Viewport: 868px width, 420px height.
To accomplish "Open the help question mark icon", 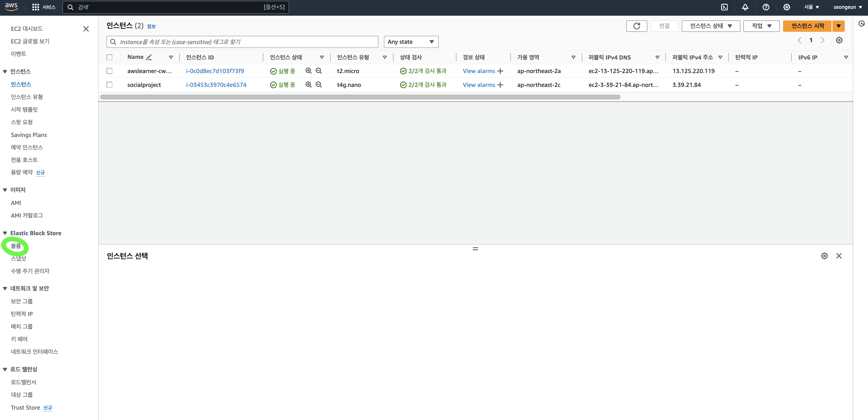I will tap(766, 7).
